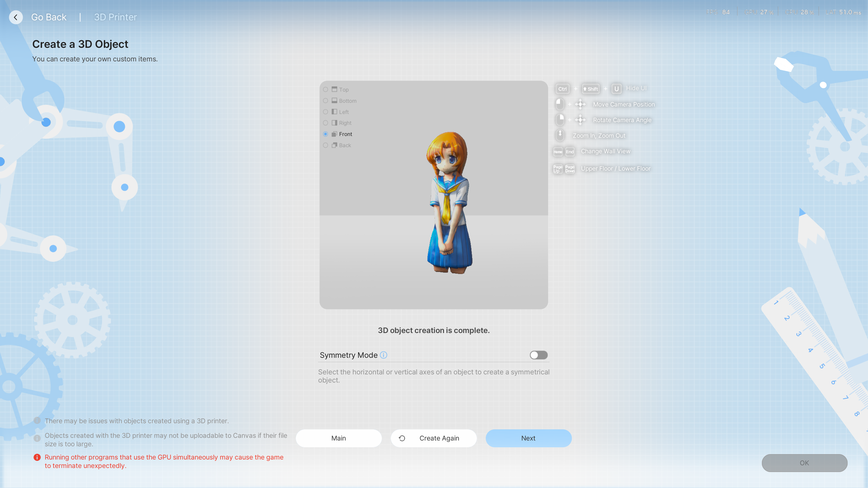Choose the Front view radio option

[326, 134]
